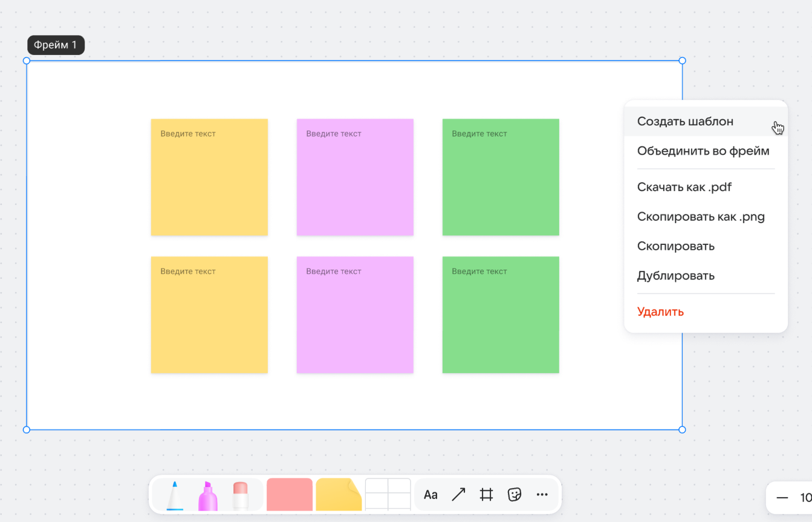812x522 pixels.
Task: Click 'Дублировать' in the context menu
Action: 675,276
